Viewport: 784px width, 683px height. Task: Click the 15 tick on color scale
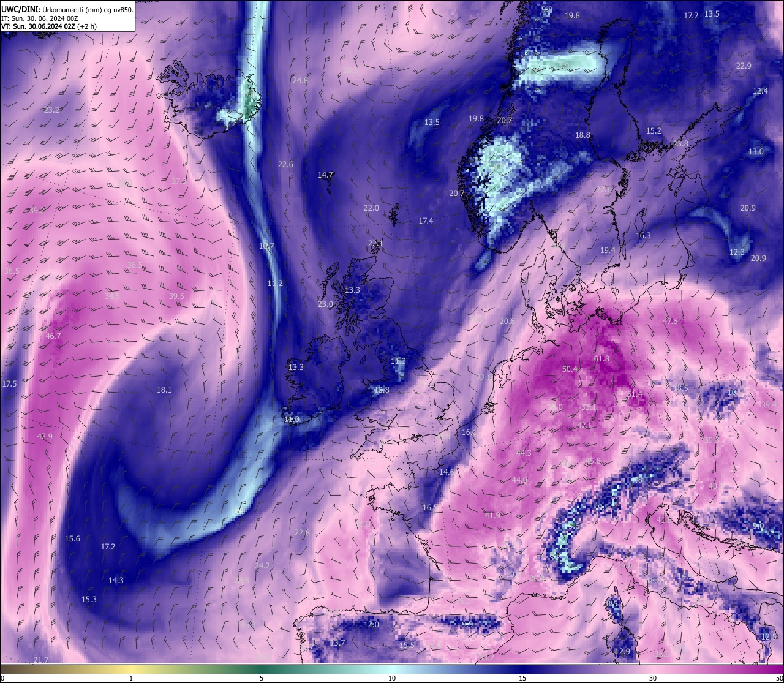522,678
